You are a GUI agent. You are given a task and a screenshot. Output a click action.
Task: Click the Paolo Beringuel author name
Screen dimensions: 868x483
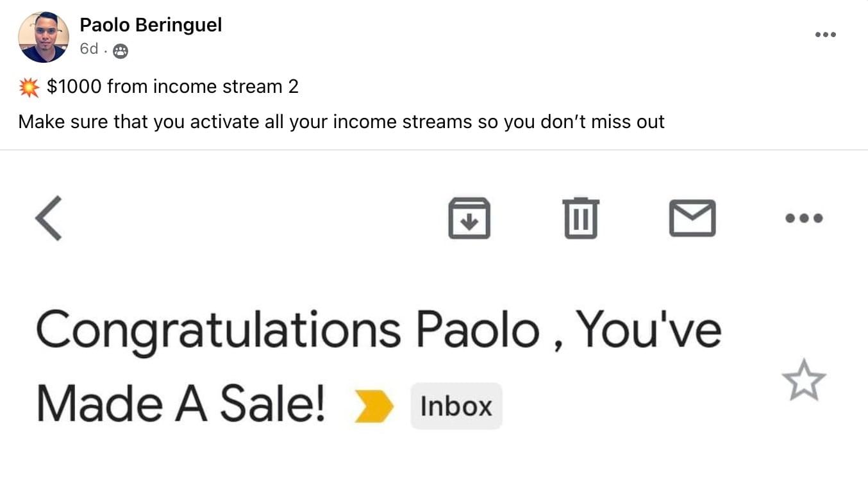point(151,25)
